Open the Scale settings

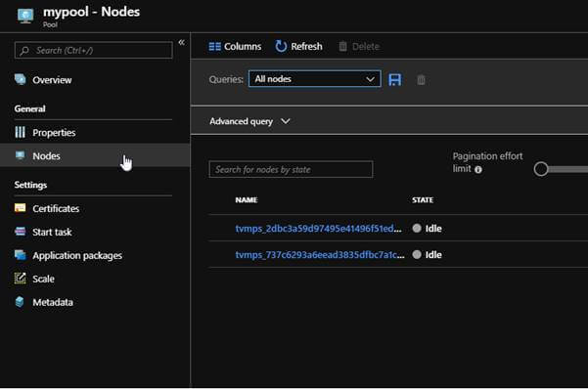(x=43, y=279)
